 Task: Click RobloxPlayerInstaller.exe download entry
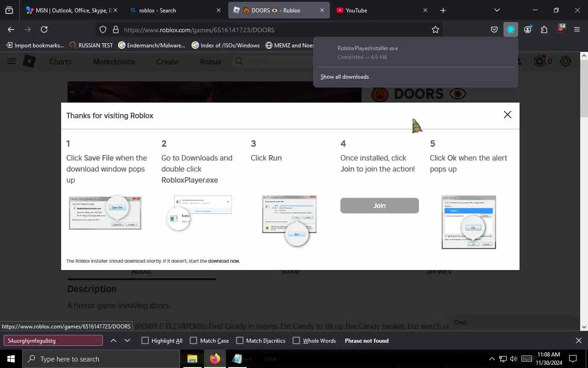click(416, 52)
